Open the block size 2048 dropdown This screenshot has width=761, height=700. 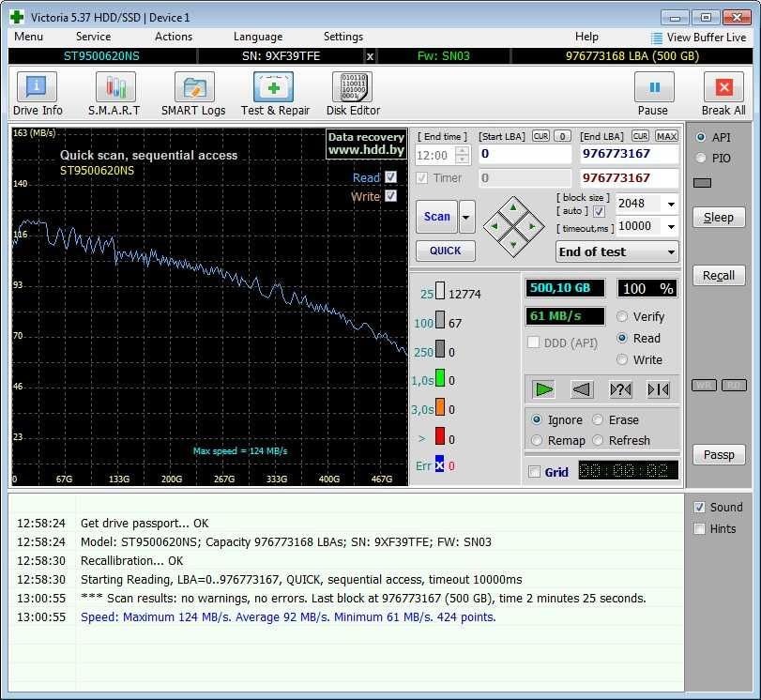tap(671, 204)
